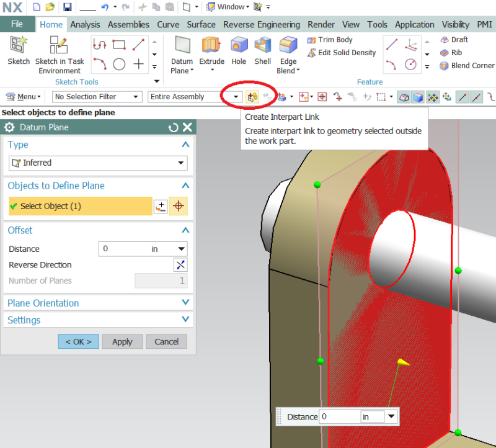
Task: Click the Datum Plane ribbon icon
Action: click(182, 45)
